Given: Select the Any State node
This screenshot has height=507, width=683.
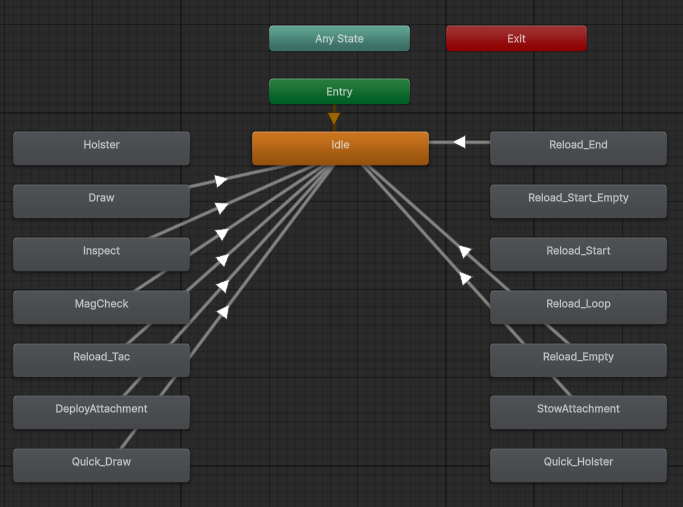Looking at the screenshot, I should coord(339,38).
